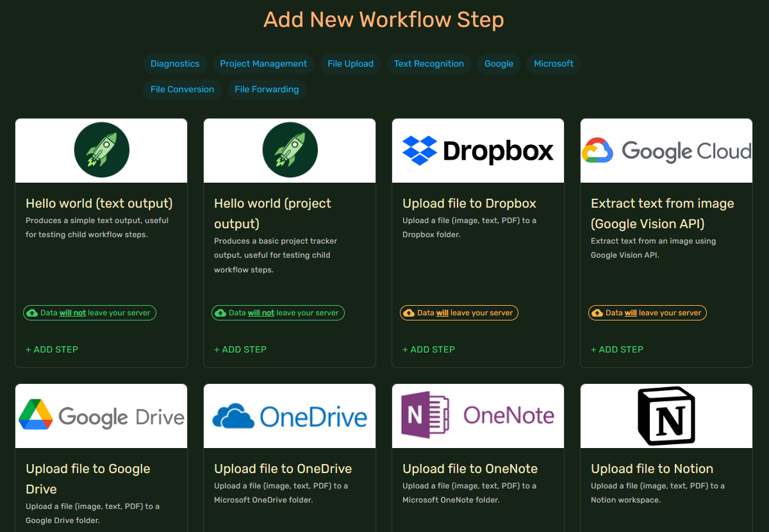Click 'Data will leave your server' on Dropbox card
This screenshot has width=769, height=532.
pos(459,313)
